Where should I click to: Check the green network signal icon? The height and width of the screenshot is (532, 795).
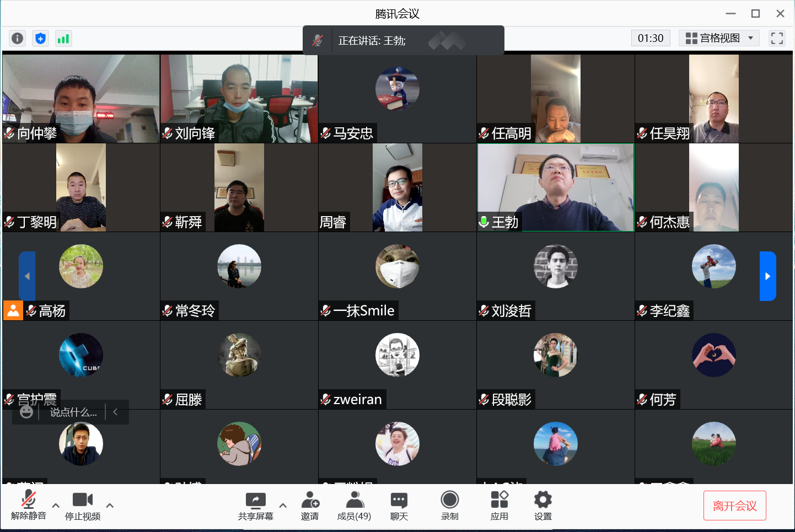click(63, 38)
